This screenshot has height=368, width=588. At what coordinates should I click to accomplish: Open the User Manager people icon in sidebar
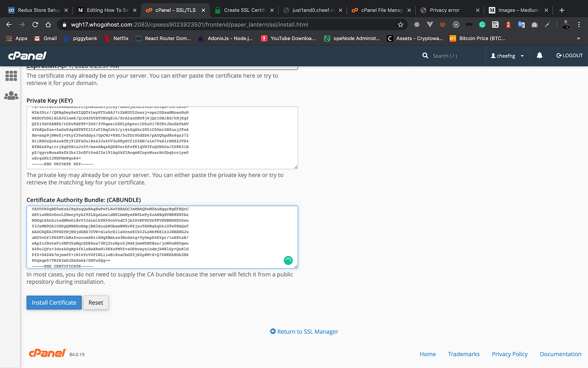[x=11, y=96]
